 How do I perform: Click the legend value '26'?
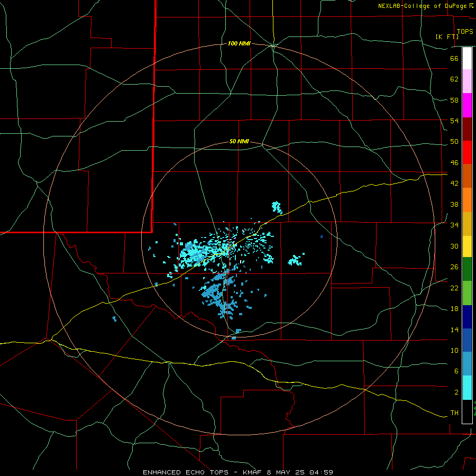[x=454, y=267]
